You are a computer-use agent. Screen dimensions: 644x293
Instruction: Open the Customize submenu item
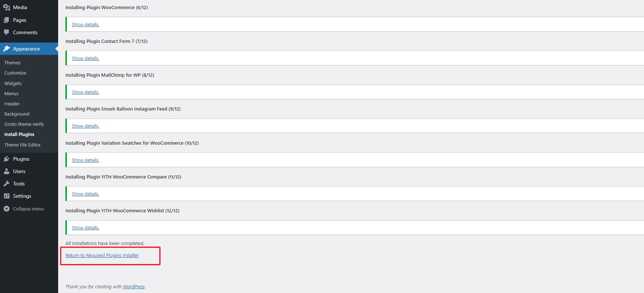pos(15,73)
